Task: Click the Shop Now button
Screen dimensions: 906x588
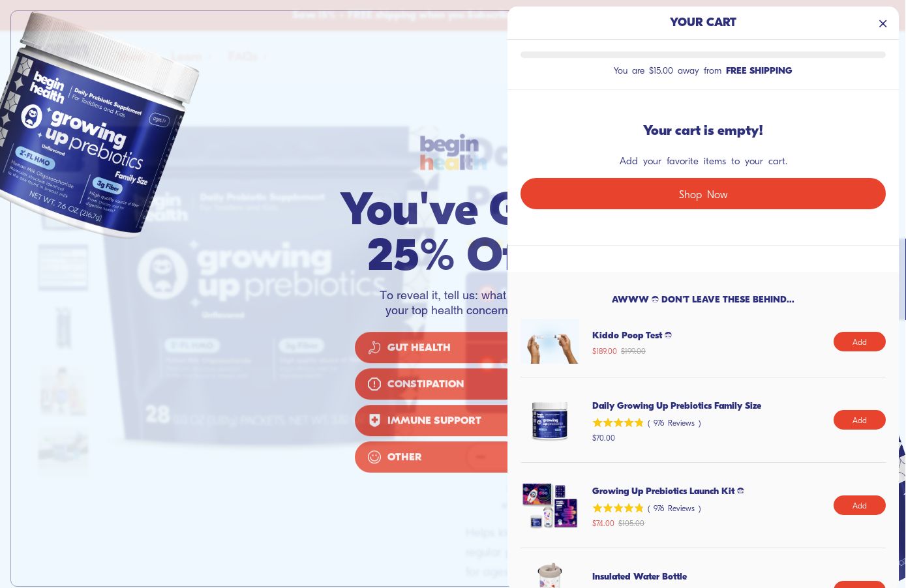Action: tap(702, 194)
